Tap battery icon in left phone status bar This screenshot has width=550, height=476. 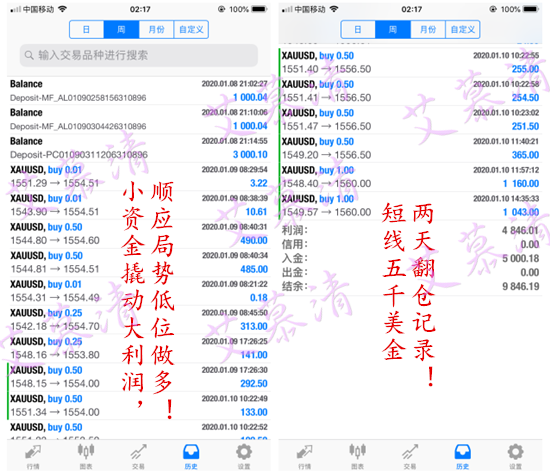coord(260,9)
